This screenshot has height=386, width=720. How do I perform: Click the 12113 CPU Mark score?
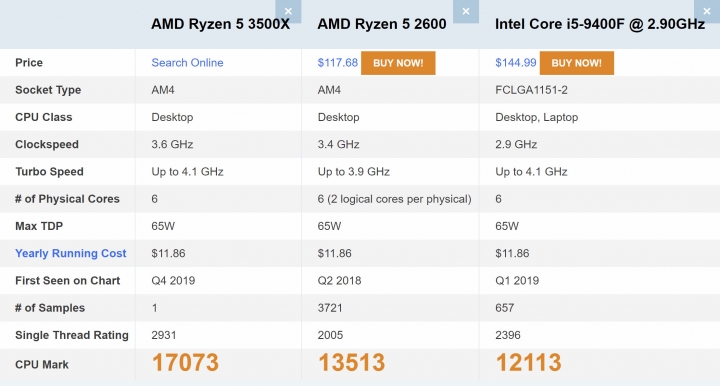(x=529, y=363)
